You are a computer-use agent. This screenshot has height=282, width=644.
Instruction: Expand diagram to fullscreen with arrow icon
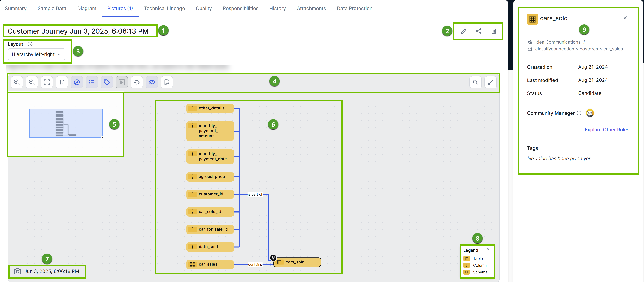[x=490, y=82]
